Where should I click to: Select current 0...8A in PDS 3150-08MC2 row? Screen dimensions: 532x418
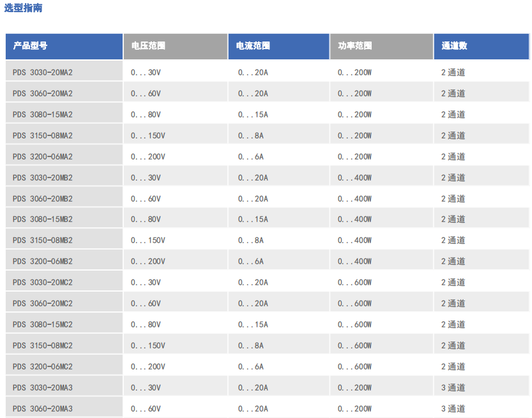coord(251,345)
